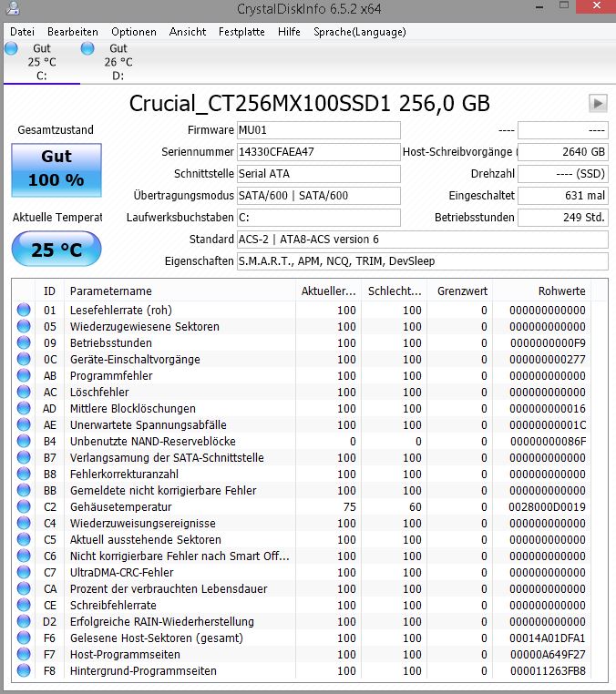Click the Parametername column header
The height and width of the screenshot is (694, 616).
[x=180, y=291]
